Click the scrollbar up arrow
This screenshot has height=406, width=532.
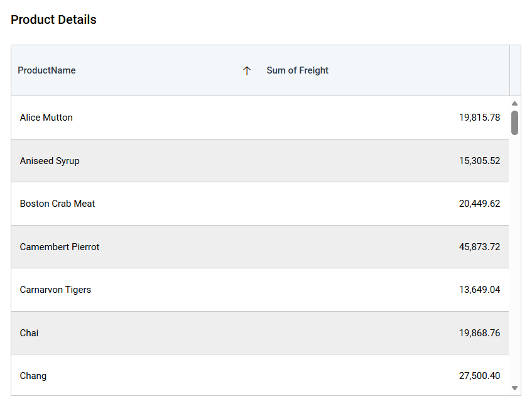tap(515, 104)
